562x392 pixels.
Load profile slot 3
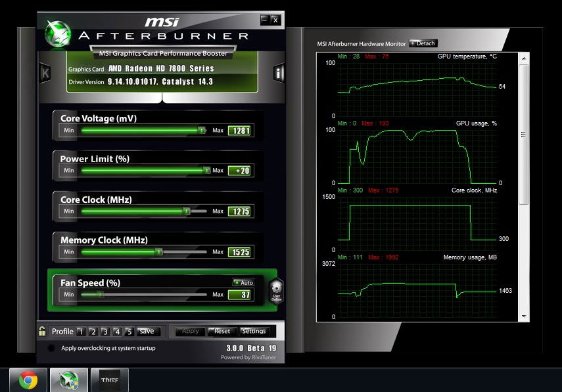(x=105, y=332)
